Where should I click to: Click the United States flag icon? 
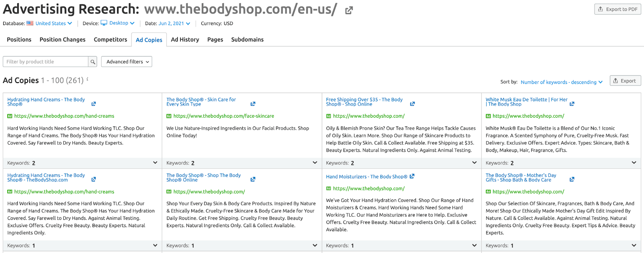coord(30,23)
